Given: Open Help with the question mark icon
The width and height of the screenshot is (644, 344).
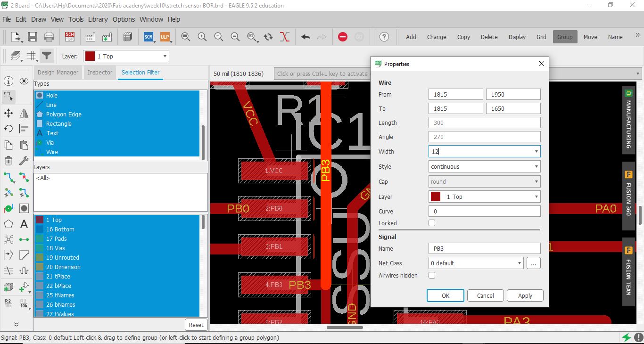Looking at the screenshot, I should coord(384,37).
